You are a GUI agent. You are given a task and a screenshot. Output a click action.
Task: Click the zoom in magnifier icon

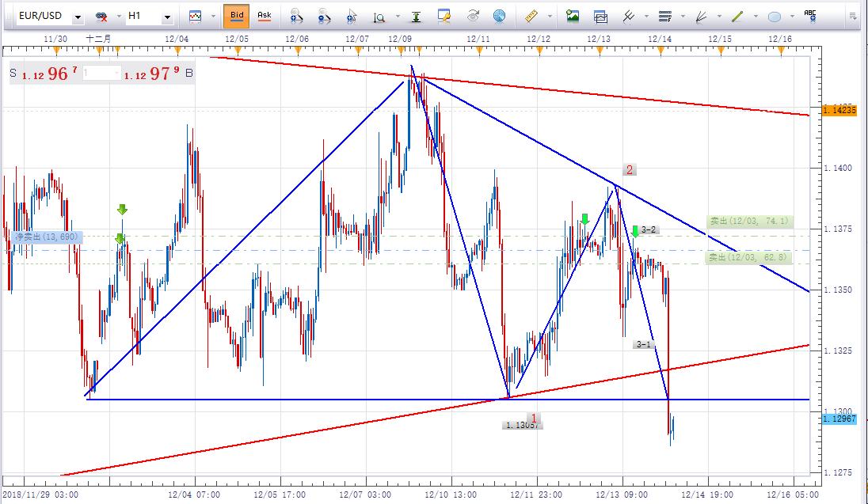296,17
